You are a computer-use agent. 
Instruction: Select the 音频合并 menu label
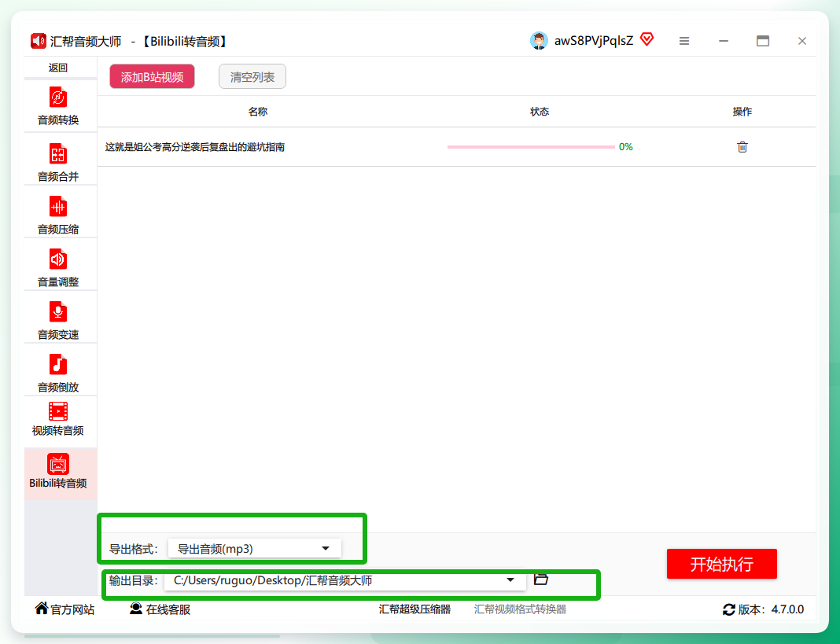[x=58, y=177]
